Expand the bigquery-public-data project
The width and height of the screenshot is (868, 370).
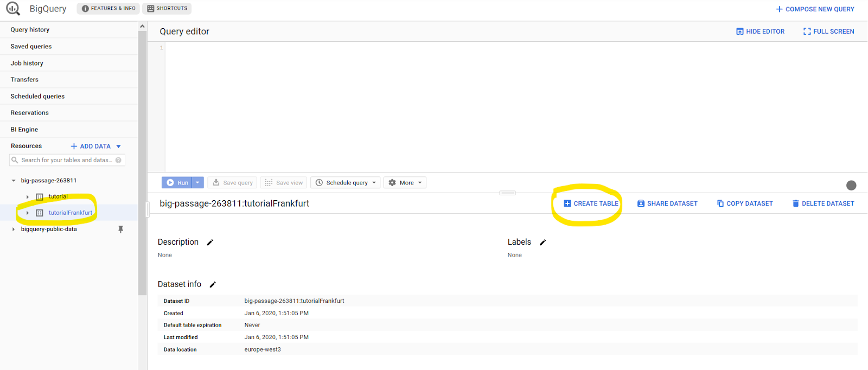coord(14,229)
